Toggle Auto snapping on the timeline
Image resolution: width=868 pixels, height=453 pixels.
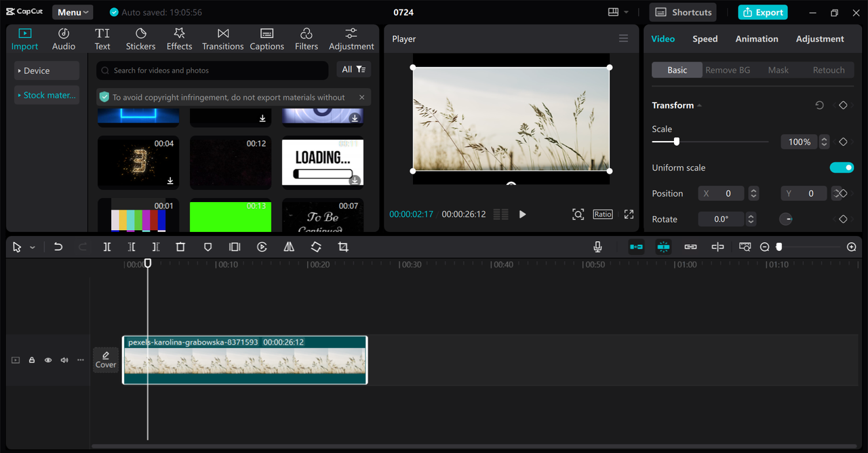(663, 248)
